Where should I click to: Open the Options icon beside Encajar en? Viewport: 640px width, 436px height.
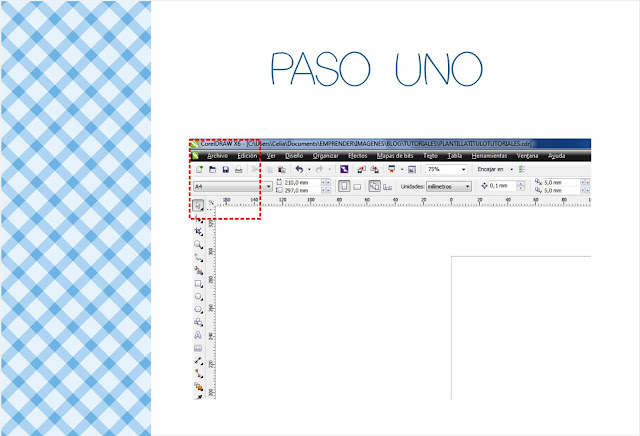tap(522, 169)
